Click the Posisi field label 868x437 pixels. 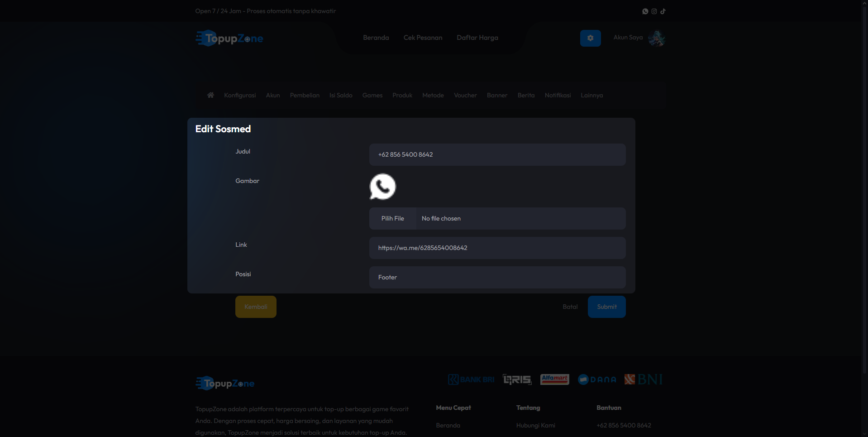point(243,274)
